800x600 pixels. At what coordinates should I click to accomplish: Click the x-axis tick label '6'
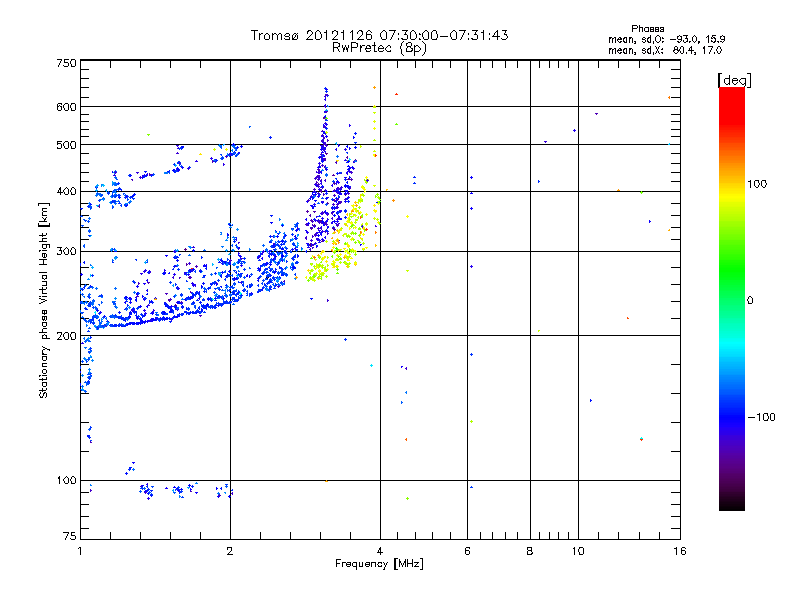[x=467, y=551]
